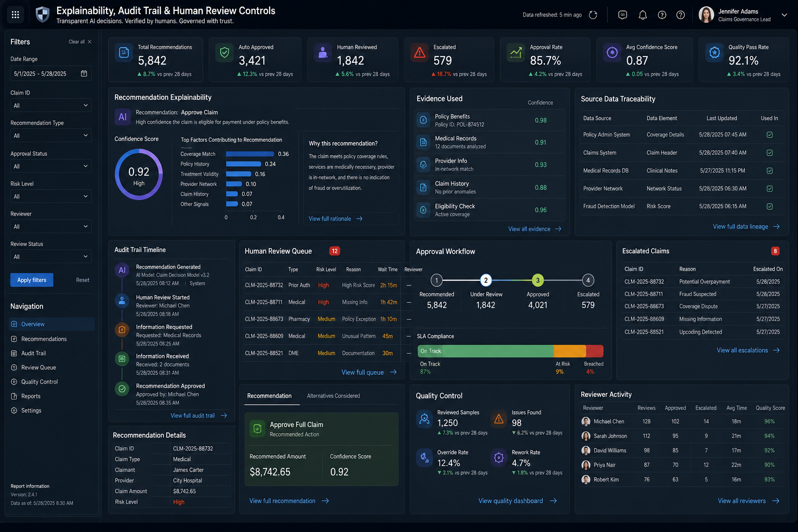Select workflow step 2 Under Review
Viewport: 798px width, 532px height.
pyautogui.click(x=486, y=280)
